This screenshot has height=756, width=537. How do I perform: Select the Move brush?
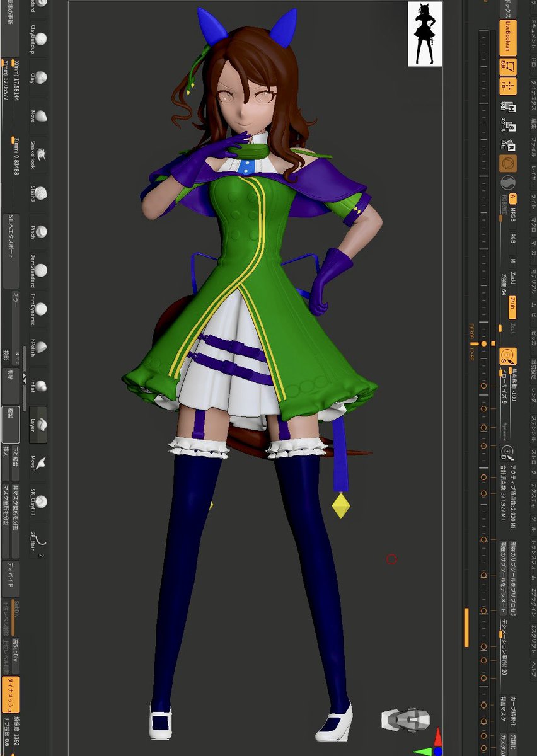pyautogui.click(x=38, y=116)
